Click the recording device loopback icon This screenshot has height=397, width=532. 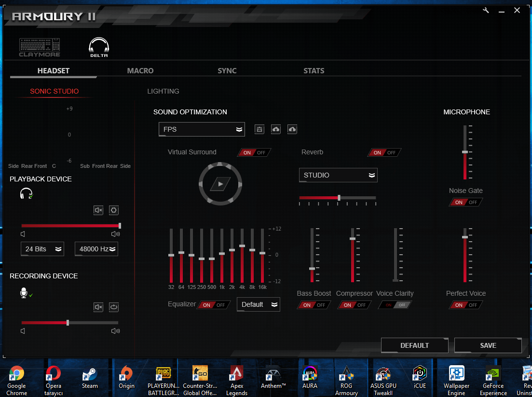[x=114, y=307]
